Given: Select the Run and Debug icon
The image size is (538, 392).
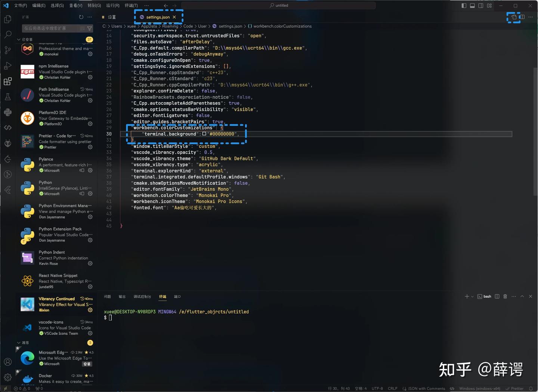Looking at the screenshot, I should (7, 65).
